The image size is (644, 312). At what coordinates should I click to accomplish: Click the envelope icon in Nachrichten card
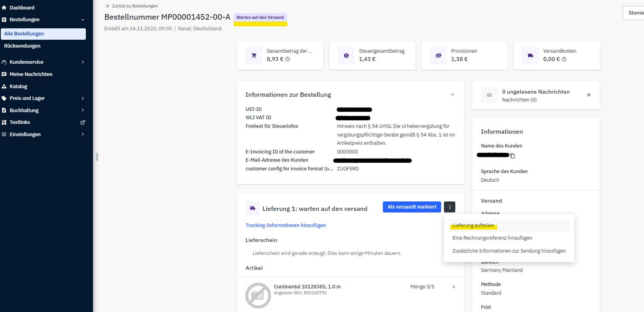coord(489,95)
